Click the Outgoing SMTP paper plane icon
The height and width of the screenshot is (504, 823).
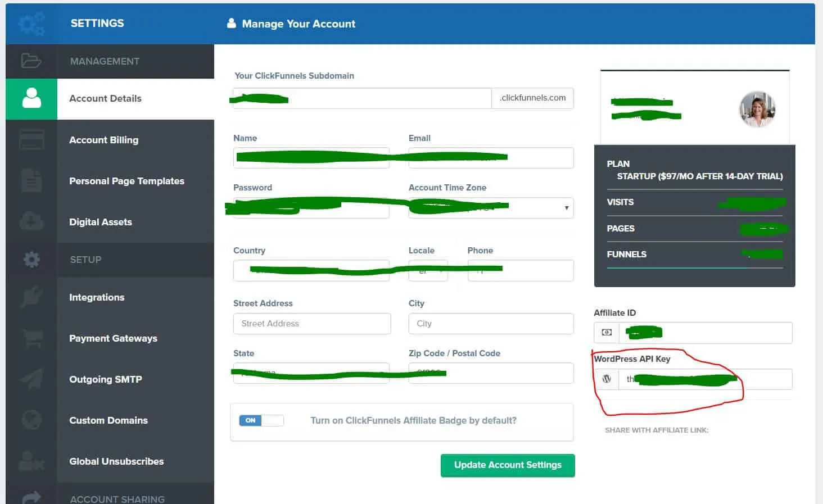point(31,379)
